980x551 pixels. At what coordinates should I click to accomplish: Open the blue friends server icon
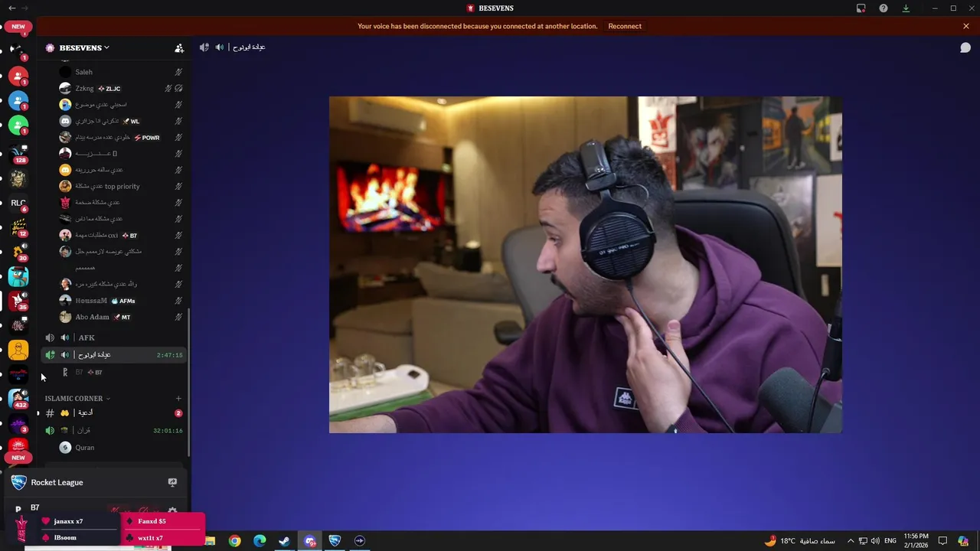click(18, 101)
